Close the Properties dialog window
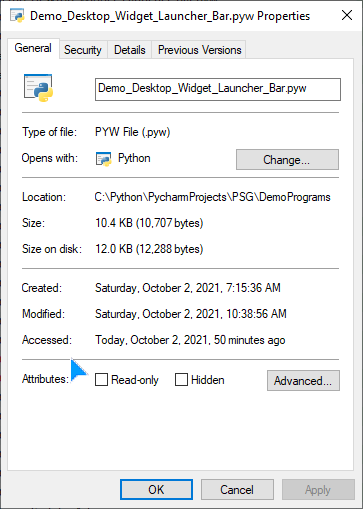 click(x=347, y=15)
